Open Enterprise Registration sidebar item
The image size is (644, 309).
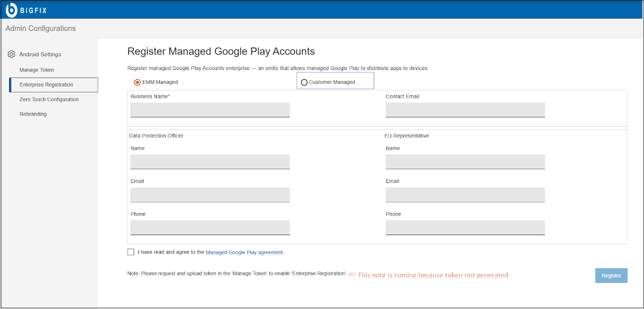pyautogui.click(x=46, y=85)
